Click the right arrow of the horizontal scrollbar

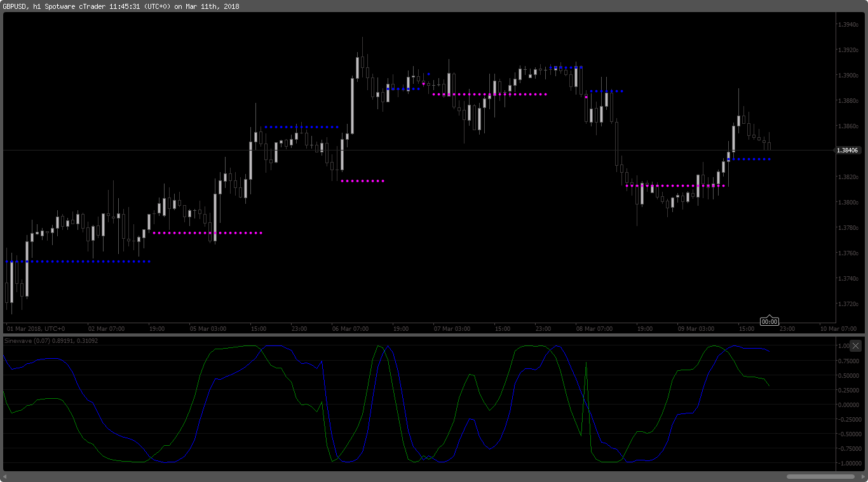[861, 476]
